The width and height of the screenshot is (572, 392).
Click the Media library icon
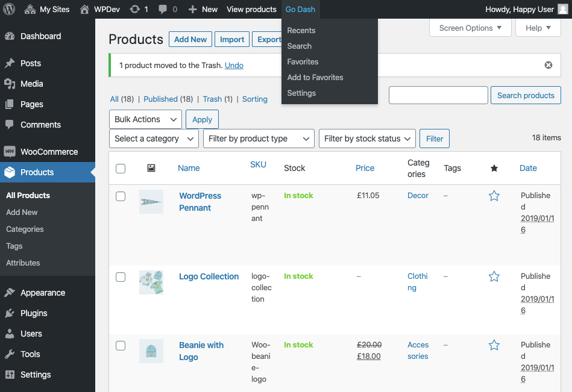pyautogui.click(x=10, y=84)
